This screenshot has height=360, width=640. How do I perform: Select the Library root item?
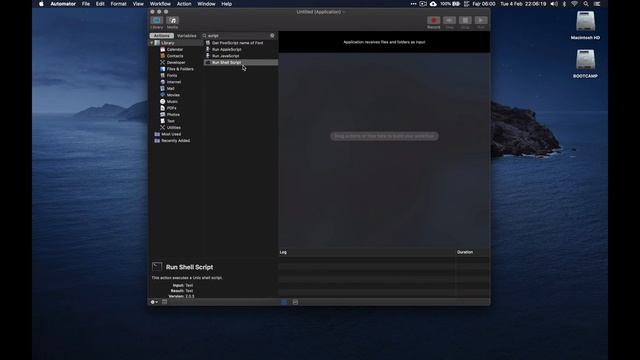tap(167, 43)
